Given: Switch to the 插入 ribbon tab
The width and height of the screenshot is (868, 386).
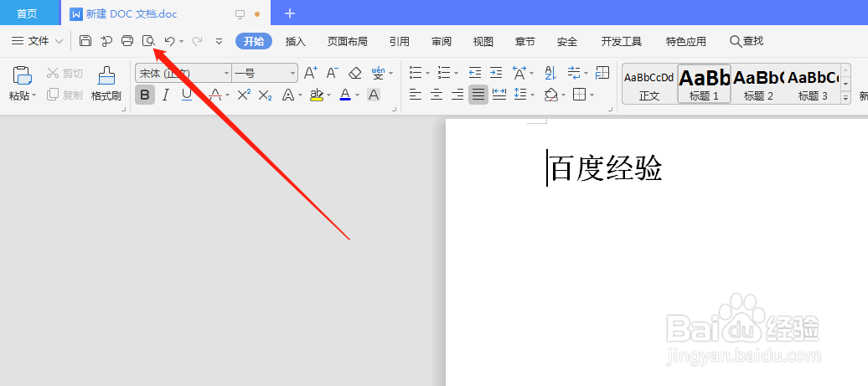Looking at the screenshot, I should point(296,41).
